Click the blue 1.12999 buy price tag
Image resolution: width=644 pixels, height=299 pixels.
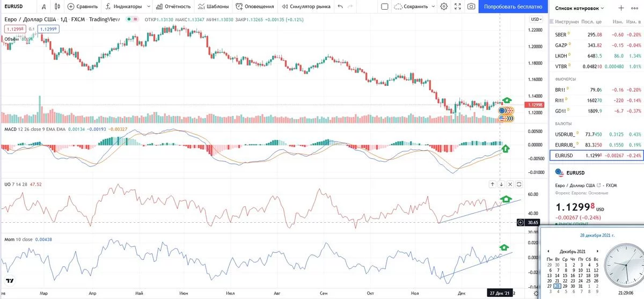[47, 30]
